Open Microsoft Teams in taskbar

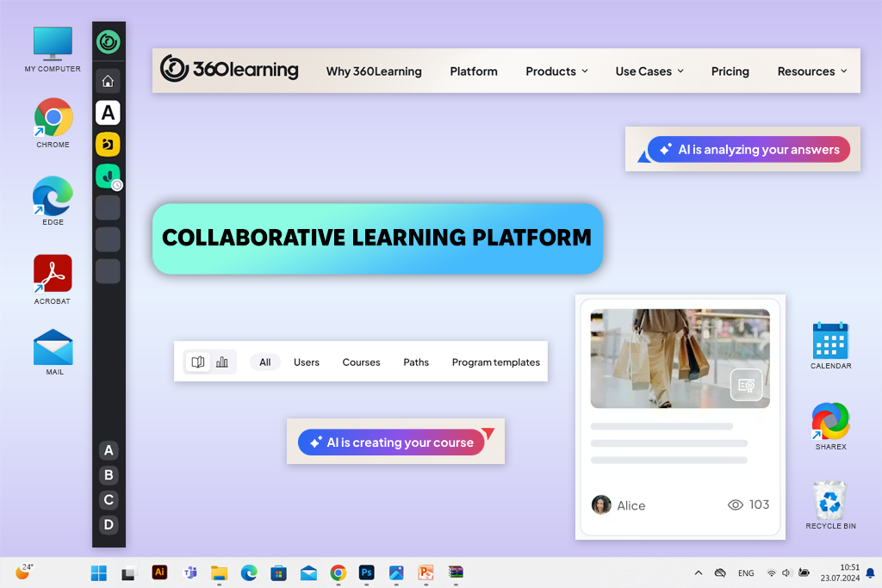[x=190, y=573]
